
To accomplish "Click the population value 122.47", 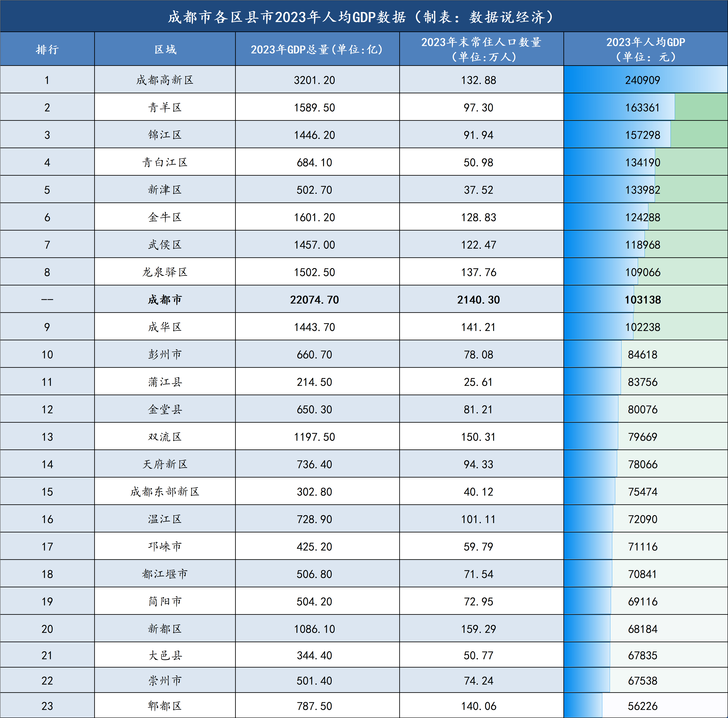I will tap(479, 245).
